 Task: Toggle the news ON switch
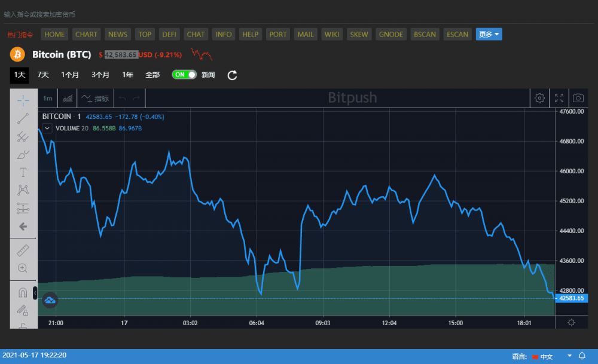[184, 75]
